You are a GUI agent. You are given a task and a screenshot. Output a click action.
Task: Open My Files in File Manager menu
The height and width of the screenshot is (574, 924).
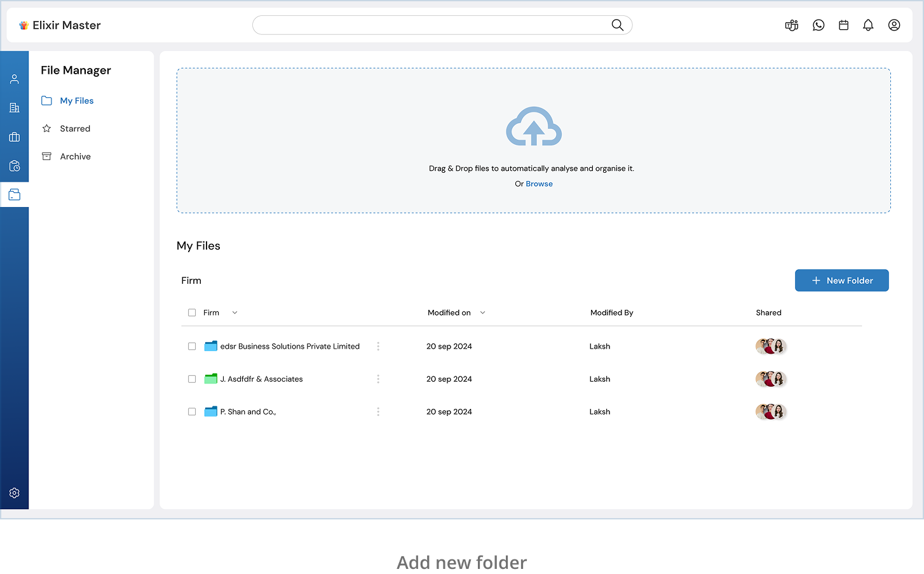(77, 101)
